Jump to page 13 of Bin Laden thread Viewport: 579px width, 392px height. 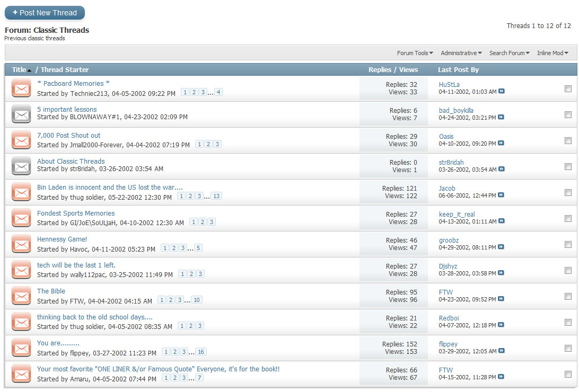click(x=216, y=197)
